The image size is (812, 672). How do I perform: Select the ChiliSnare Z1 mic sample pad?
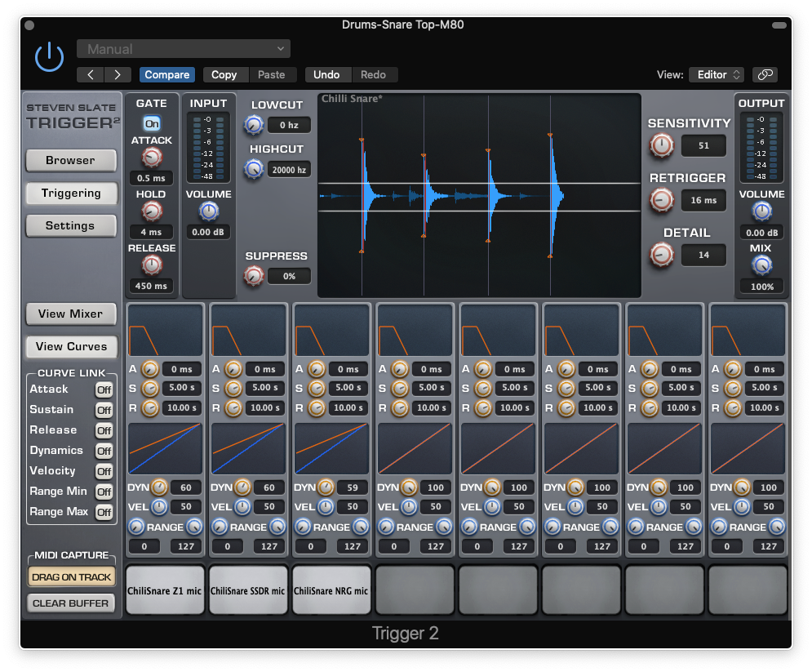coord(165,589)
